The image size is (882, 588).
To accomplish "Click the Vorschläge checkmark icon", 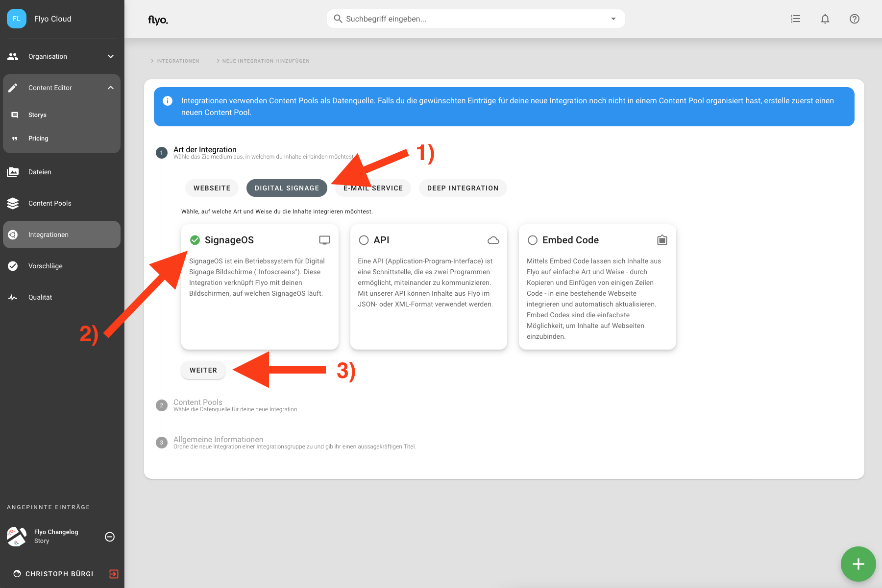I will coord(13,266).
